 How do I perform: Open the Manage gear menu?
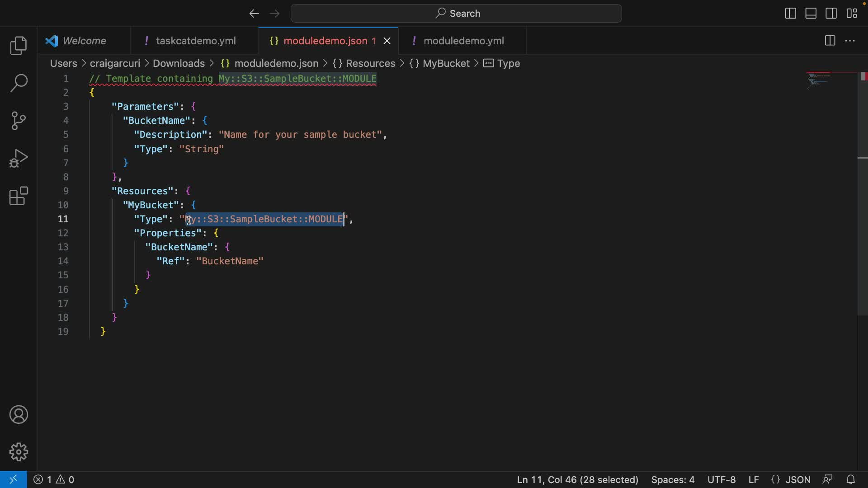tap(19, 452)
